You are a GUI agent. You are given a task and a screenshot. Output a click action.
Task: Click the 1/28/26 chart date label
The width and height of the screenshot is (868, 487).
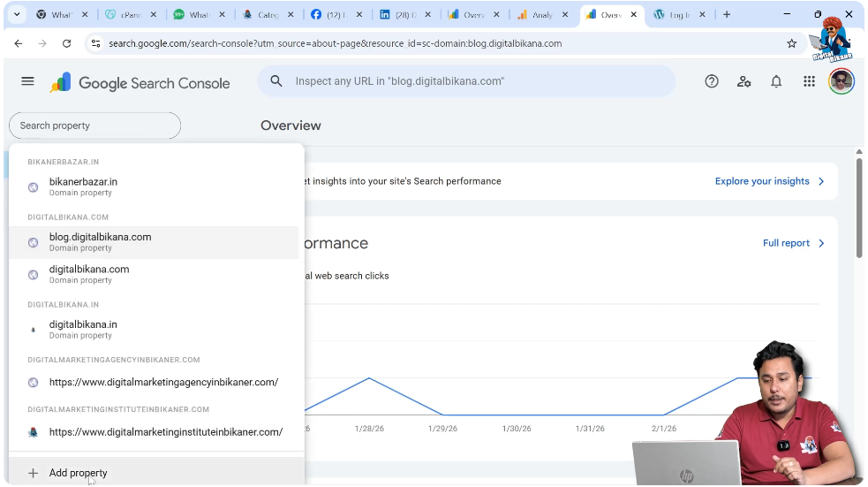pos(369,429)
